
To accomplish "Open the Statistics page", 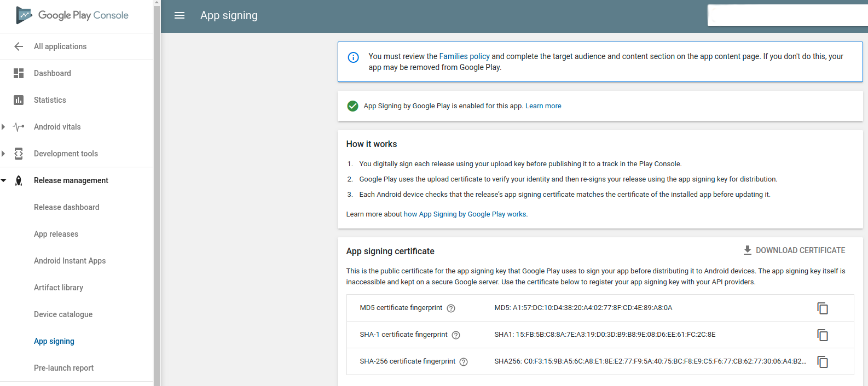I will click(50, 100).
